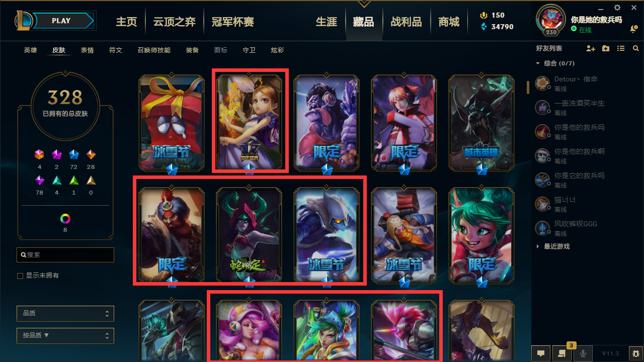Switch to the 英雄 tab
This screenshot has width=644, height=362.
[31, 50]
